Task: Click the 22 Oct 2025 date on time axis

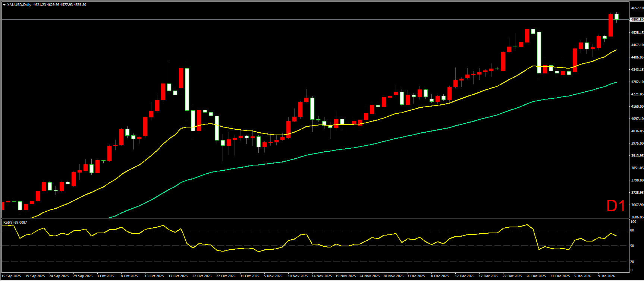Action: click(x=202, y=276)
